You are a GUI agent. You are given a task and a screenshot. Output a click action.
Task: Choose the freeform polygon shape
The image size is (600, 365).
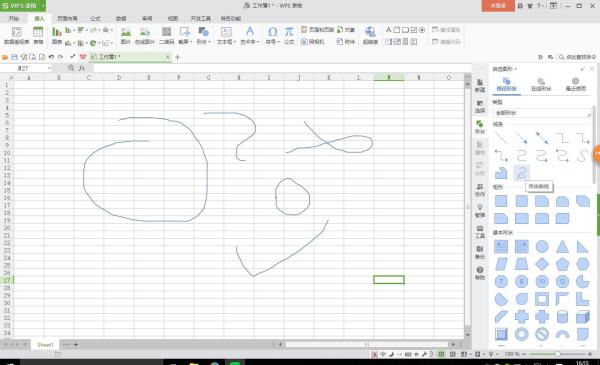pyautogui.click(x=501, y=173)
